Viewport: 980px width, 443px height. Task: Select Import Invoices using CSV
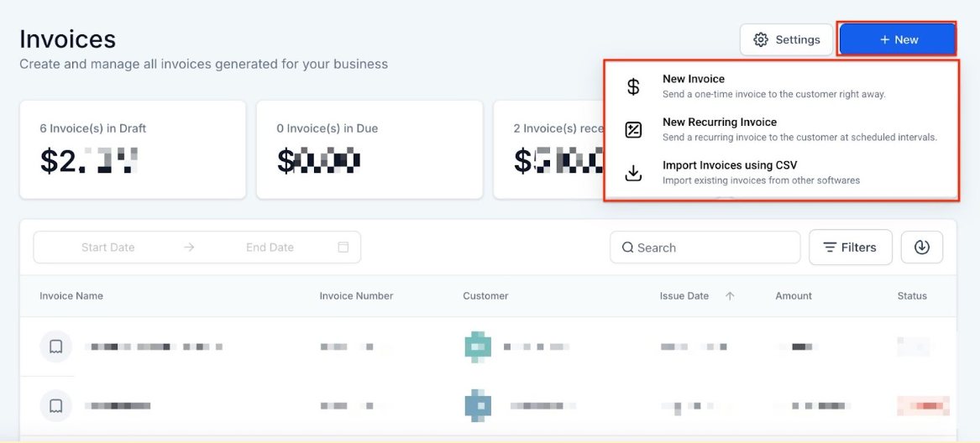pyautogui.click(x=729, y=165)
